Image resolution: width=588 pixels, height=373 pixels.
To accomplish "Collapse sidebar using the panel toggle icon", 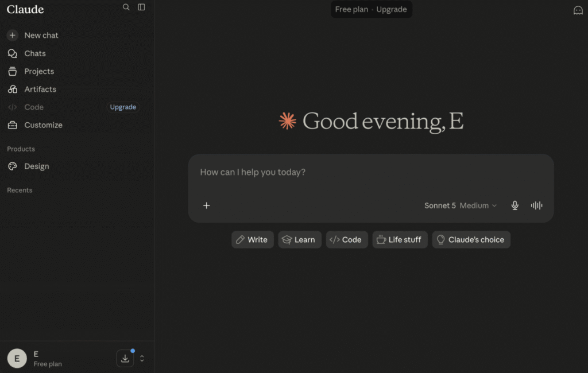I will pos(141,7).
